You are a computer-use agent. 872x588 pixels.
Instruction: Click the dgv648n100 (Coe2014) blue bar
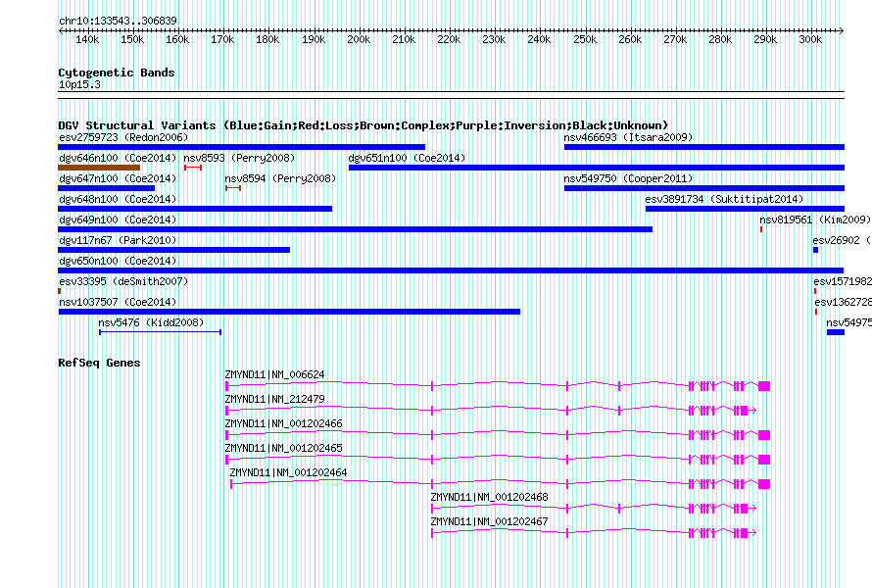[x=195, y=209]
